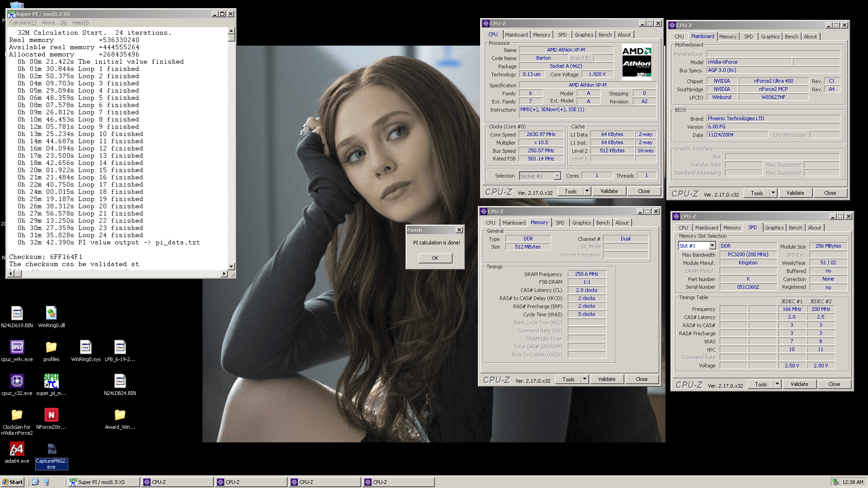Open the NForce2Xtreme desktop icon
Screen dimensions: 868x488
coord(51,415)
